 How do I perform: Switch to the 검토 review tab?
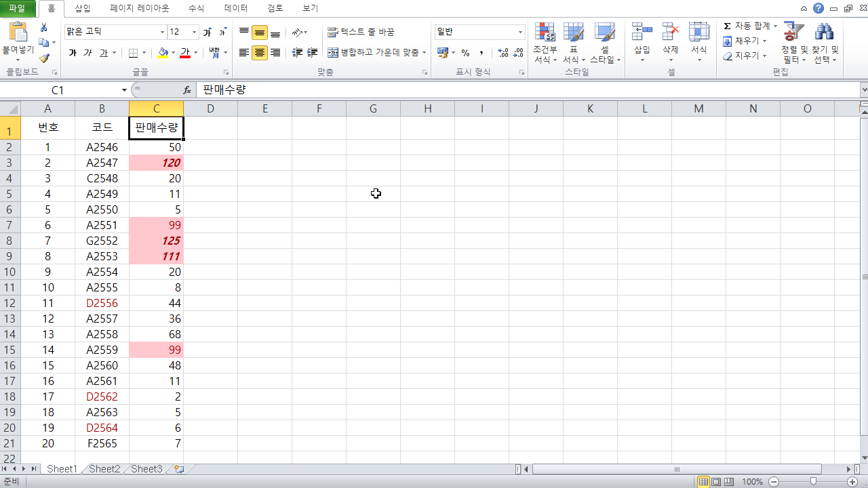tap(275, 8)
